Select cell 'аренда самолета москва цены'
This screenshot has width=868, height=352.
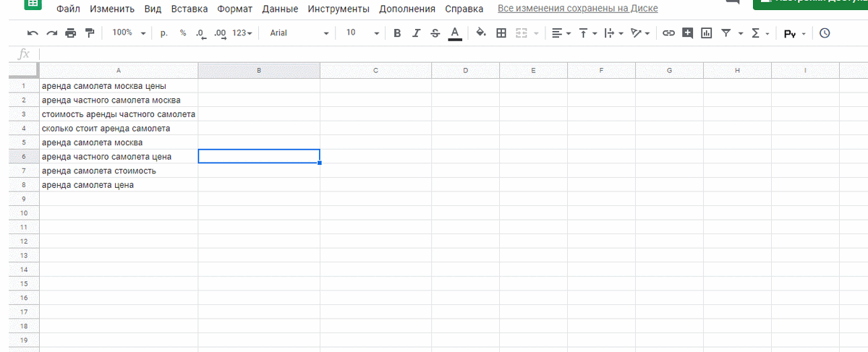[118, 86]
